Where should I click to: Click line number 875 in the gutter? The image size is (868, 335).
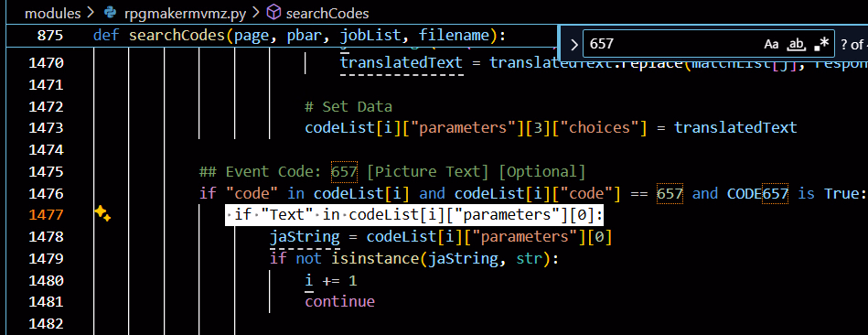point(49,36)
